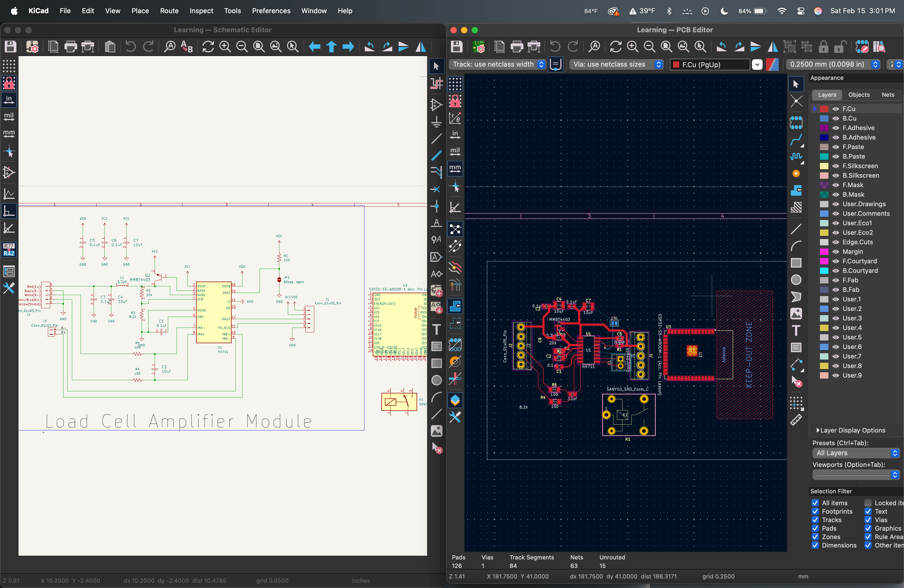Viewport: 904px width, 588px height.
Task: Click Zoom to Fit in PCB toolbar
Action: click(666, 46)
